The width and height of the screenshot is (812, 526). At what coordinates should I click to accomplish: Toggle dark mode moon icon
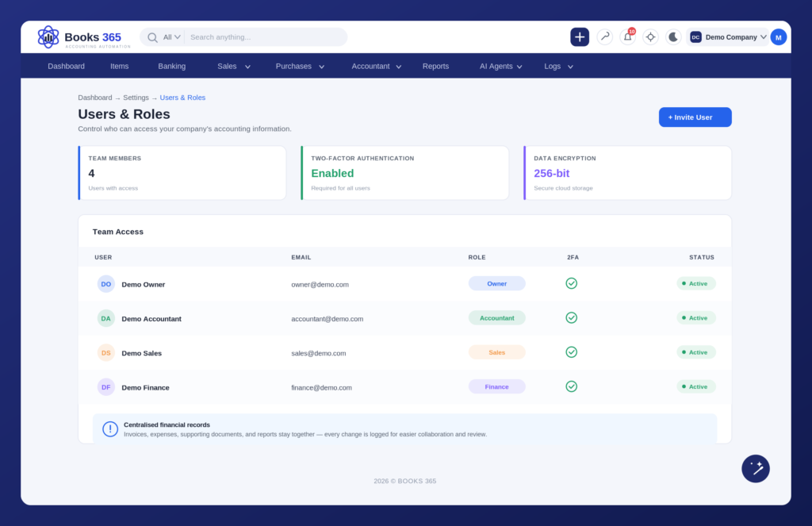coord(673,36)
